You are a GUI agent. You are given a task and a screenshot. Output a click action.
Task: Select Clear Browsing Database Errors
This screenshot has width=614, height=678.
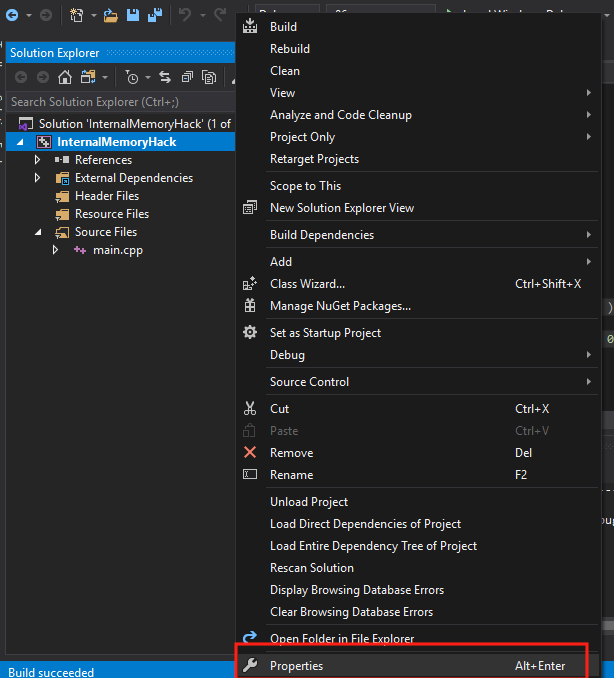click(351, 612)
